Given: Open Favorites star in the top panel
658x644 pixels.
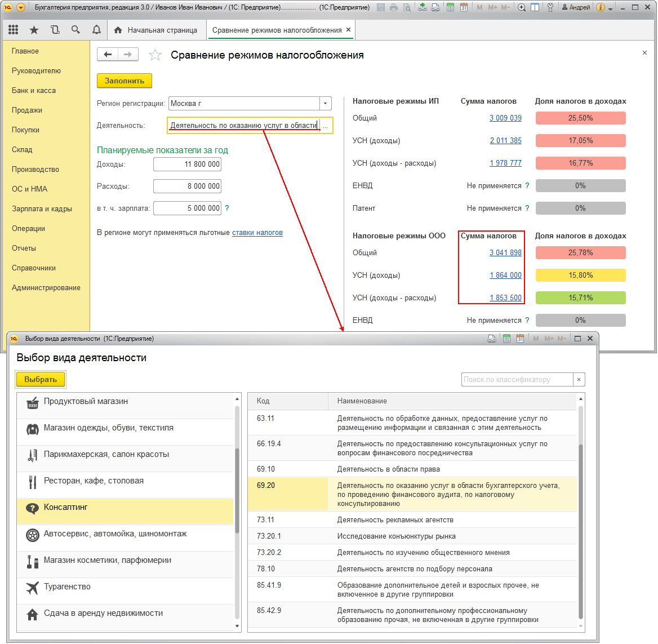Looking at the screenshot, I should (34, 30).
